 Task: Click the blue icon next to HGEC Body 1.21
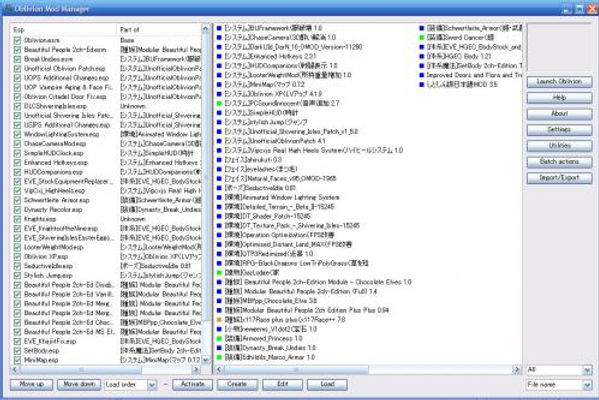pyautogui.click(x=422, y=56)
